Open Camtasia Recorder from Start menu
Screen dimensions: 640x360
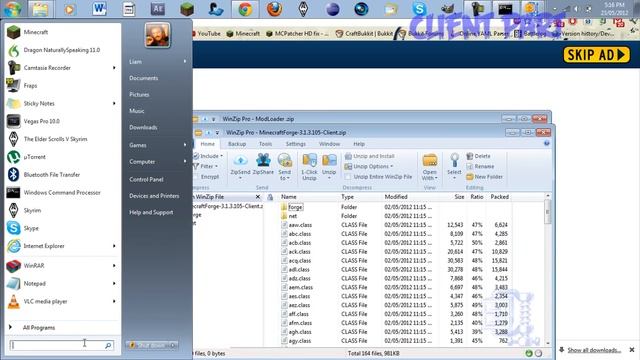coord(47,68)
